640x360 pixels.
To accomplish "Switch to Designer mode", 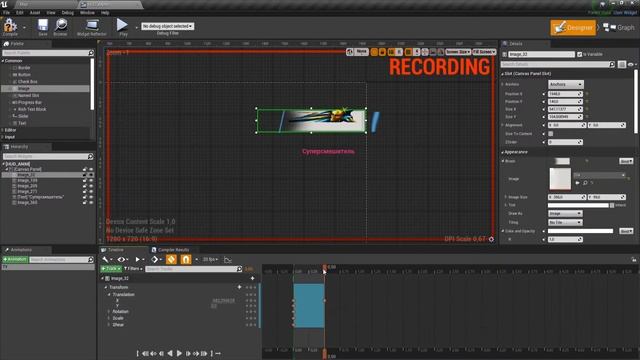I will coord(573,27).
